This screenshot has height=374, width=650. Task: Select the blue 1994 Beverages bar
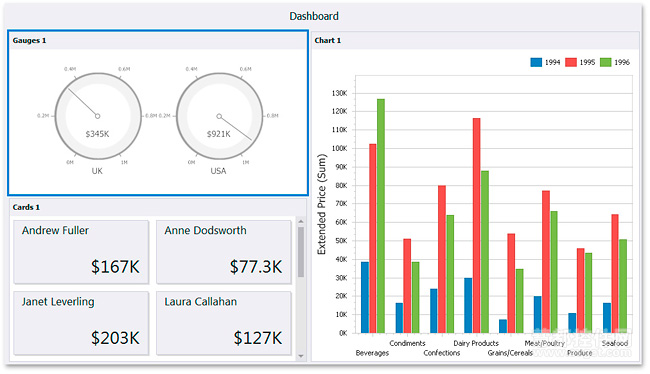[365, 297]
